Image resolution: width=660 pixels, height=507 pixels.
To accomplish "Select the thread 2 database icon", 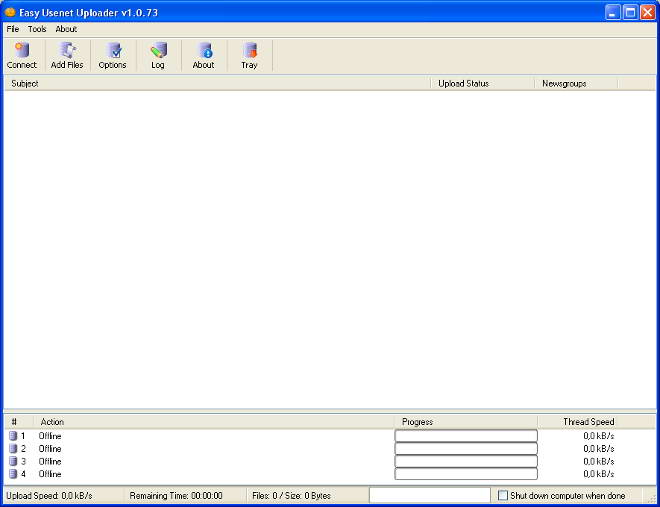I will click(13, 449).
